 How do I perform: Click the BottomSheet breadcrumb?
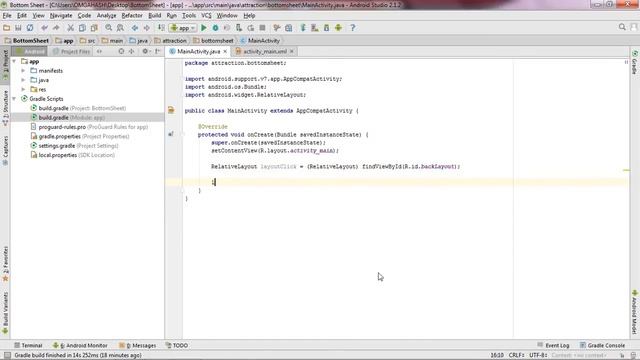[x=27, y=40]
